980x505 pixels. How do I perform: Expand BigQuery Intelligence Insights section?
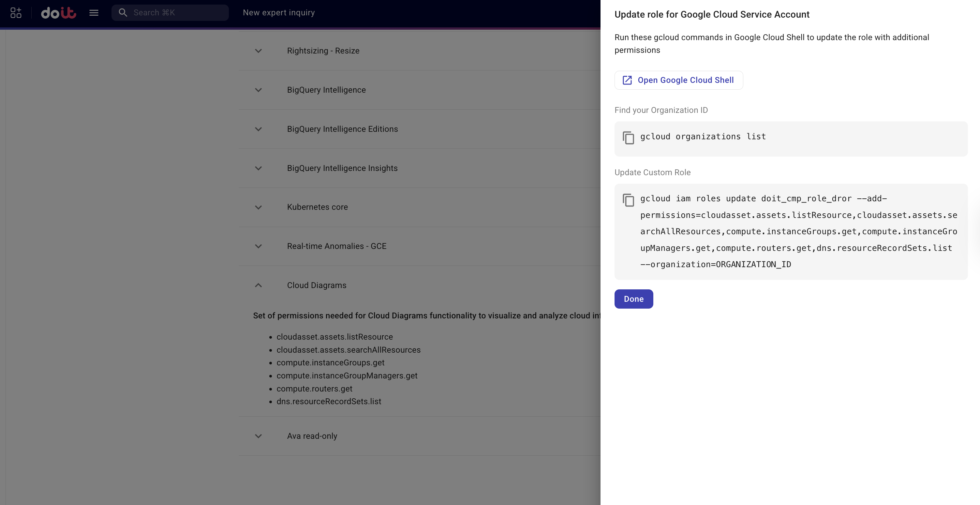[258, 169]
